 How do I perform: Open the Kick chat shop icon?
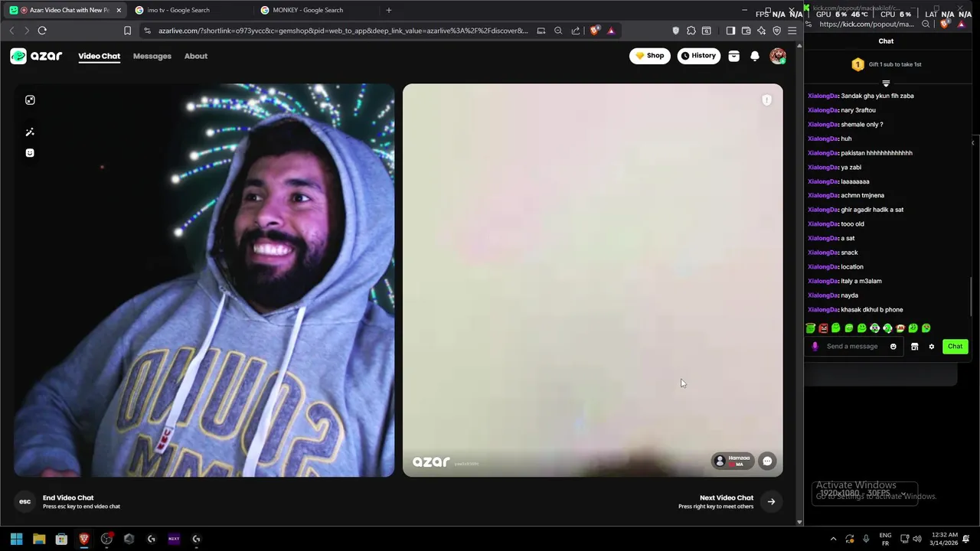coord(914,347)
